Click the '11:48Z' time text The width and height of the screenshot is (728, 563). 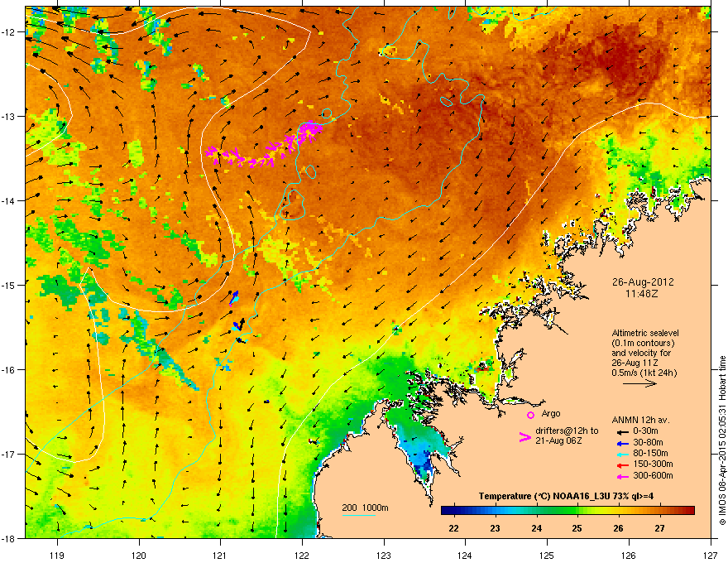click(x=642, y=294)
